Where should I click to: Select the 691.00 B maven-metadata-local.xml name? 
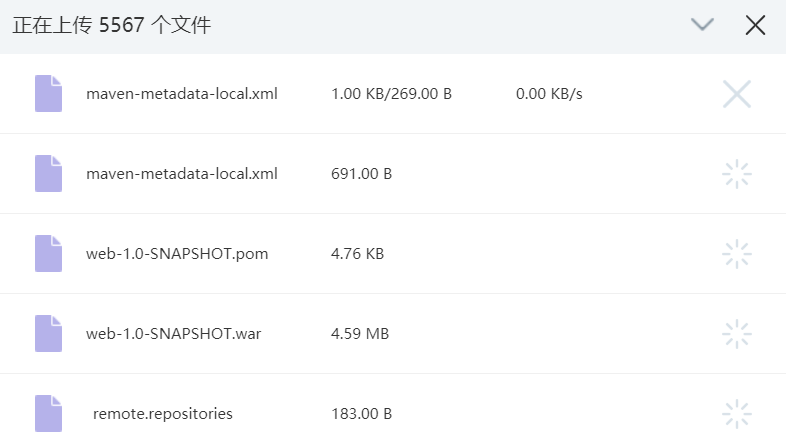[x=182, y=174]
